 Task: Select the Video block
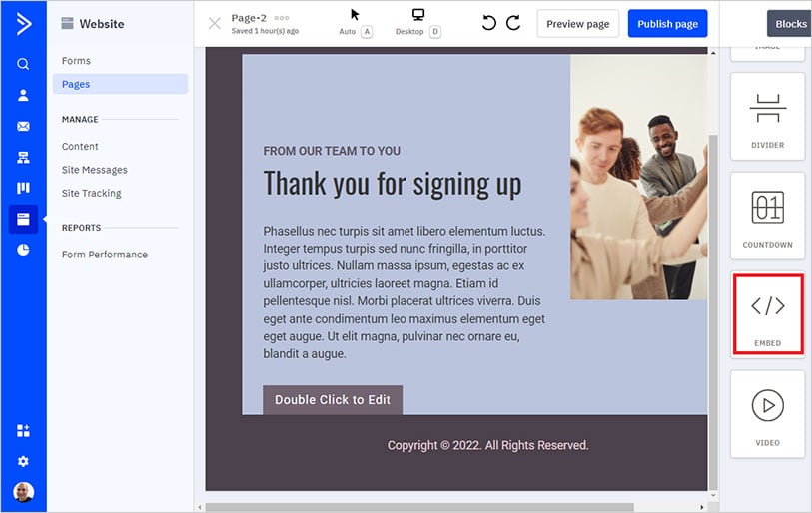point(767,414)
